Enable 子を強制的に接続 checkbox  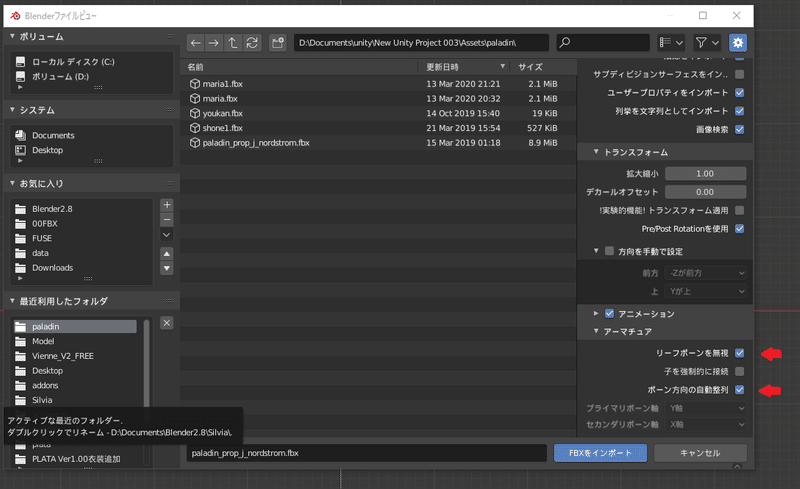pos(739,372)
